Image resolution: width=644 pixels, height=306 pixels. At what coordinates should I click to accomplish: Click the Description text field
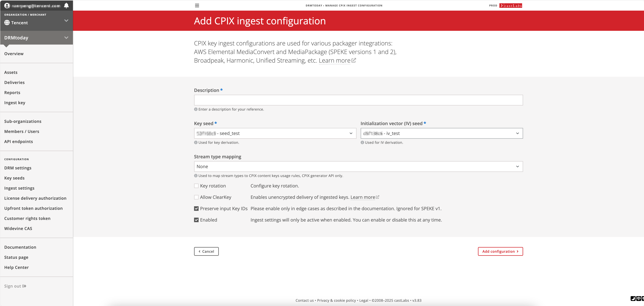tap(358, 100)
